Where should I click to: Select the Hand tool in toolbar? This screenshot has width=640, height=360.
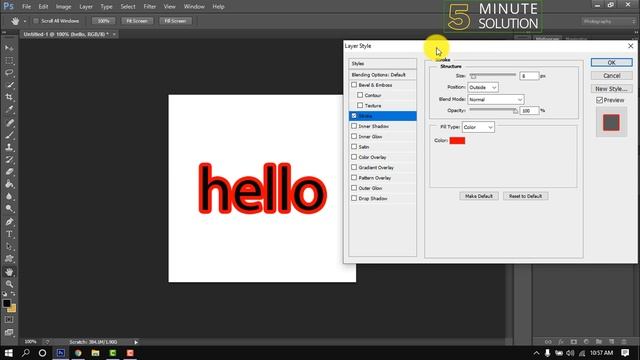(x=9, y=272)
